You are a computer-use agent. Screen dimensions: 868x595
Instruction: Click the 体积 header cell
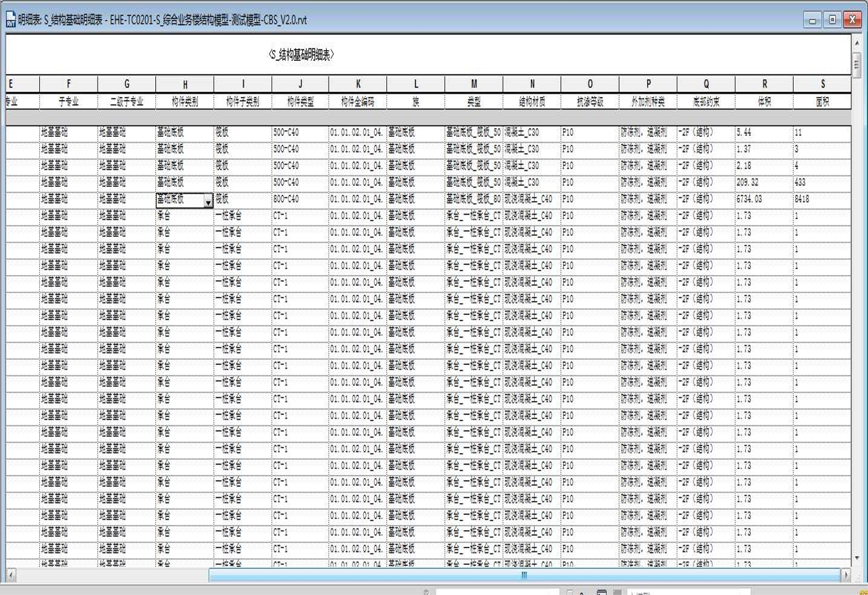coord(764,102)
